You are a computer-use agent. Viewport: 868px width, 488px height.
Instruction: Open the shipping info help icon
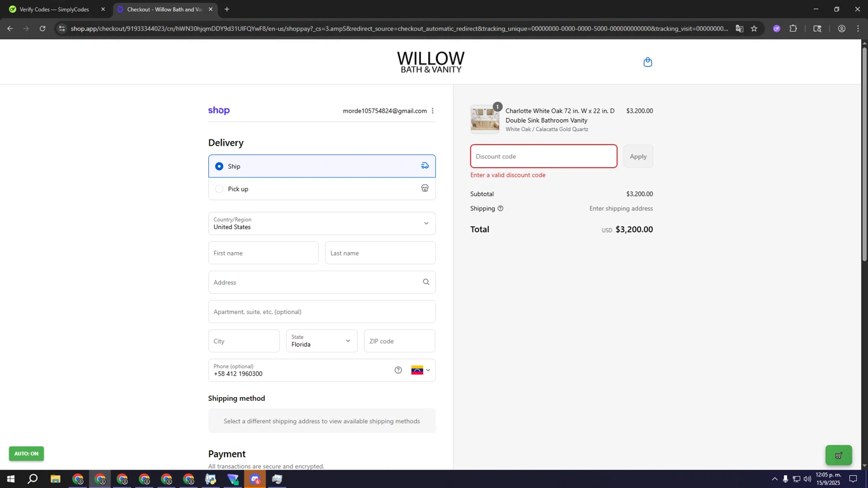click(501, 209)
